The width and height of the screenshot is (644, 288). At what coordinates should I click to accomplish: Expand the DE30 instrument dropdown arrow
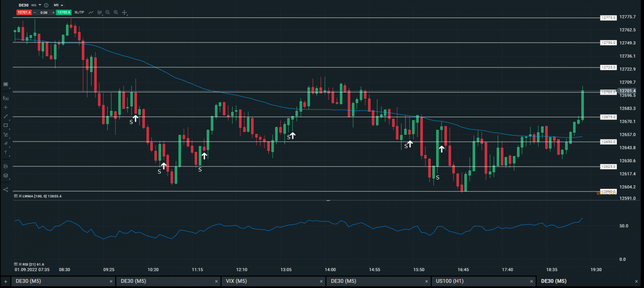point(40,5)
